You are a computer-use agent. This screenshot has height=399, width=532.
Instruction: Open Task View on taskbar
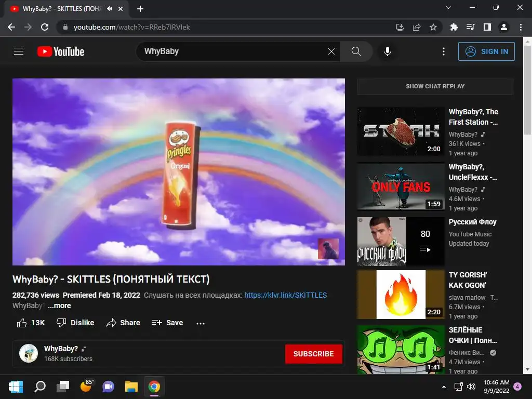(x=63, y=387)
